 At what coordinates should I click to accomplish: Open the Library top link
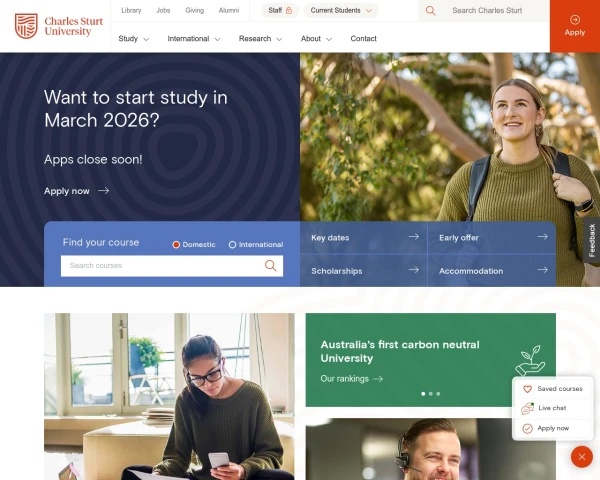[x=131, y=10]
